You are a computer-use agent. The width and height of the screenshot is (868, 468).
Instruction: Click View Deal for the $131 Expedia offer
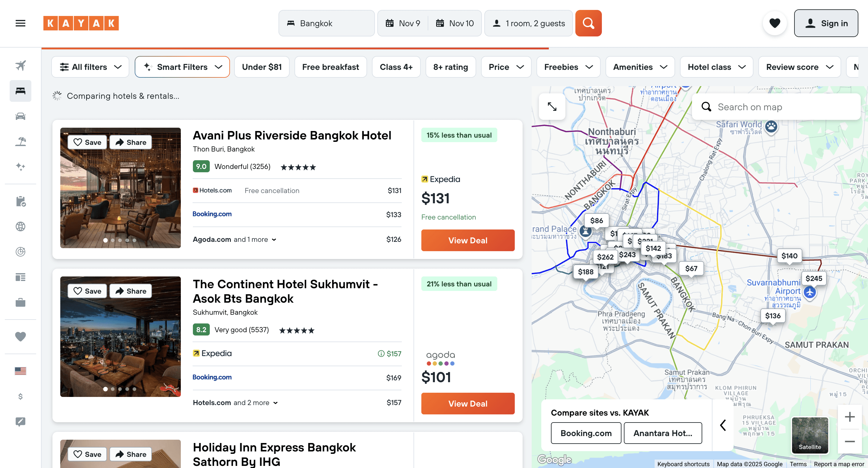pyautogui.click(x=468, y=240)
